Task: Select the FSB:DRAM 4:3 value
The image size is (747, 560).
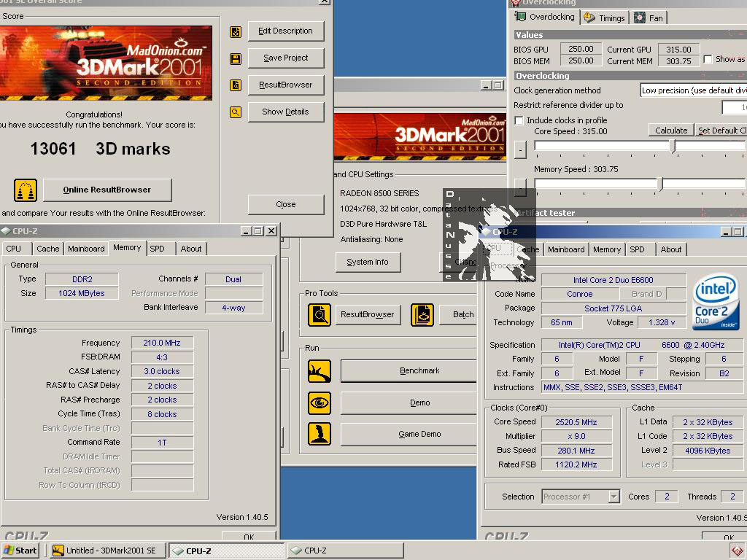Action: [x=162, y=357]
